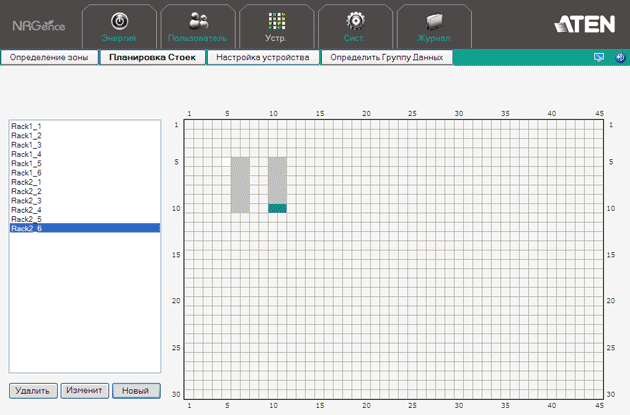Select Rack2_4 in the rack list
The image size is (630, 415).
tap(85, 209)
